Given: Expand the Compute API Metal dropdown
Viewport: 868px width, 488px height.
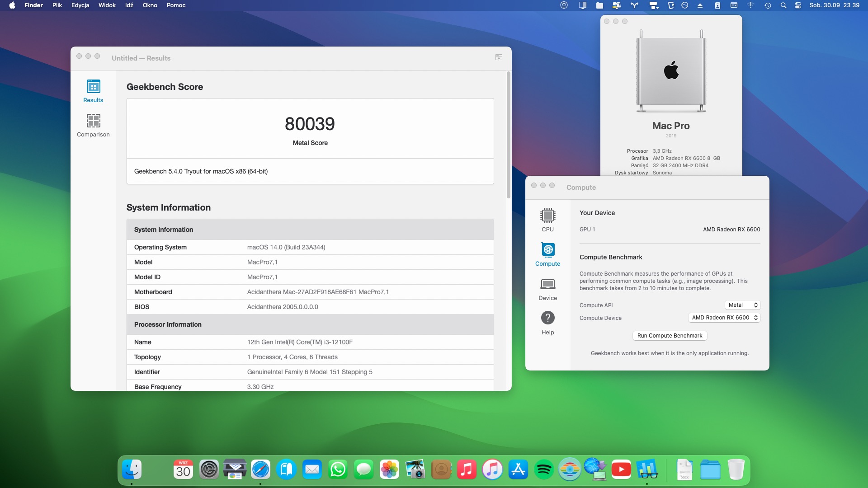Looking at the screenshot, I should tap(742, 305).
